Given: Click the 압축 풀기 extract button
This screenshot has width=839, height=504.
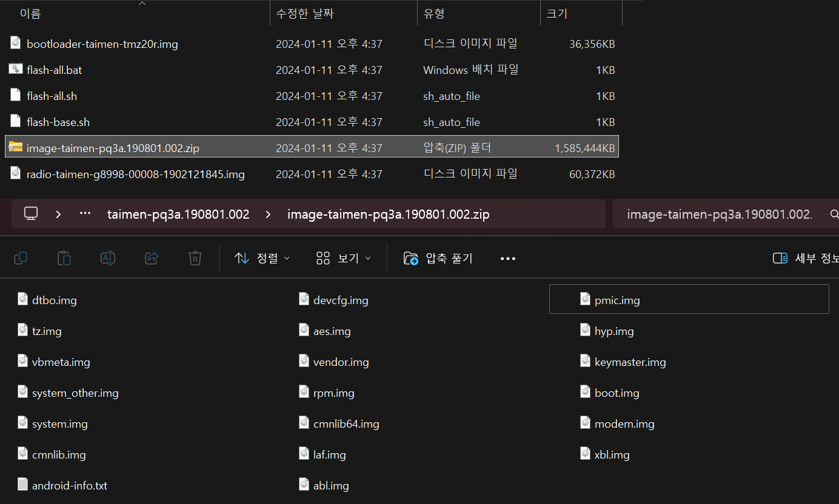Looking at the screenshot, I should coord(438,258).
